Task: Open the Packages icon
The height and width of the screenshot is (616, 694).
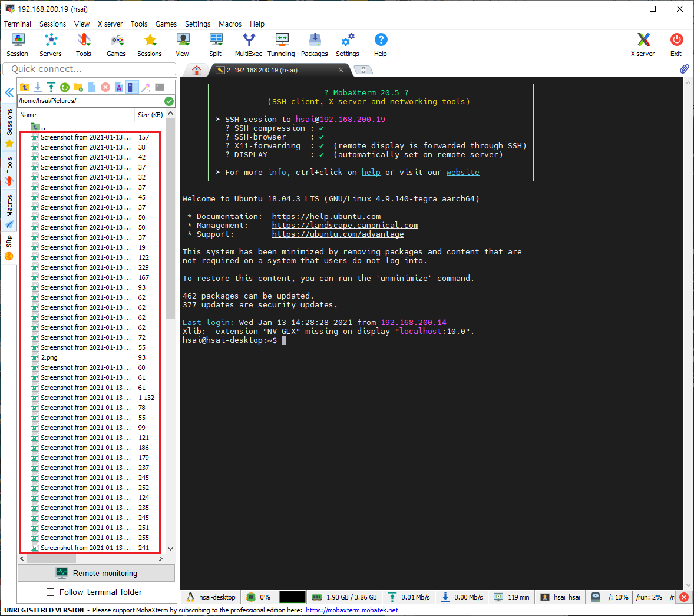Action: [314, 45]
